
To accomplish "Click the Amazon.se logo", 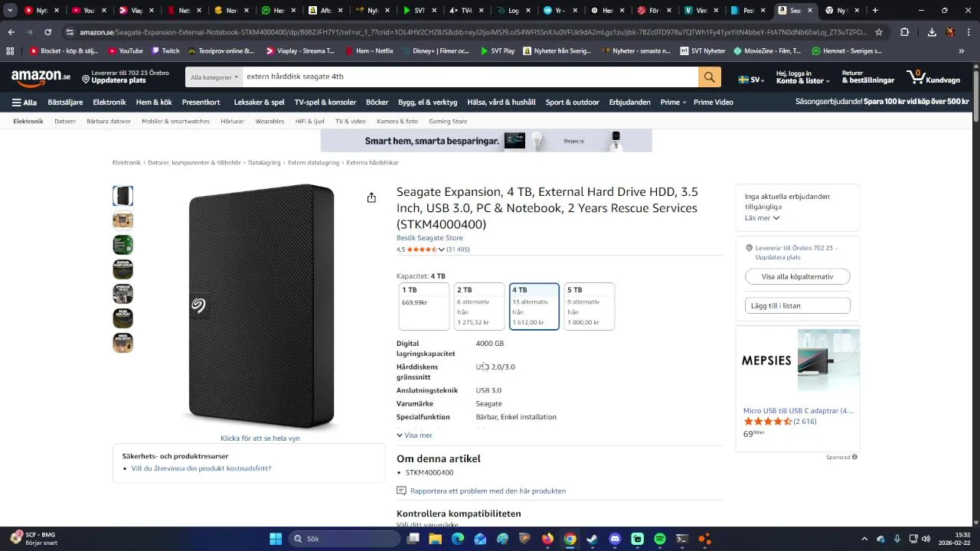I will click(x=41, y=77).
